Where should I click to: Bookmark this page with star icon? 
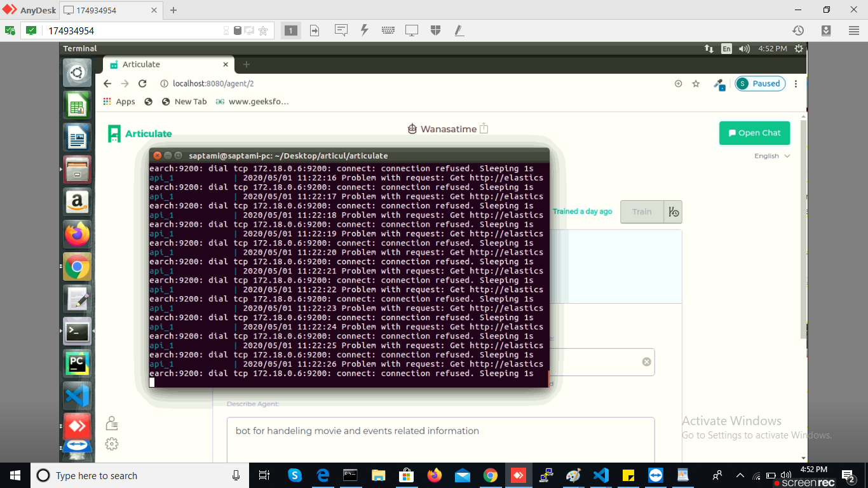click(x=696, y=84)
